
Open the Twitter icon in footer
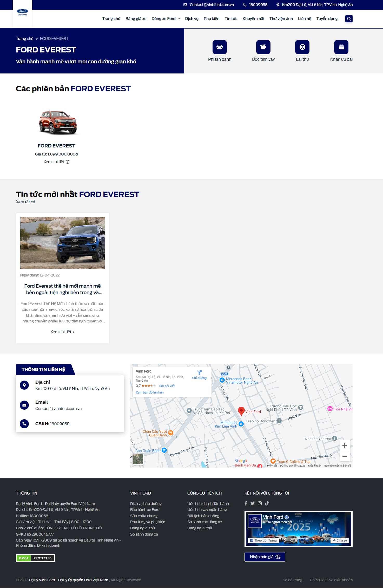click(253, 503)
